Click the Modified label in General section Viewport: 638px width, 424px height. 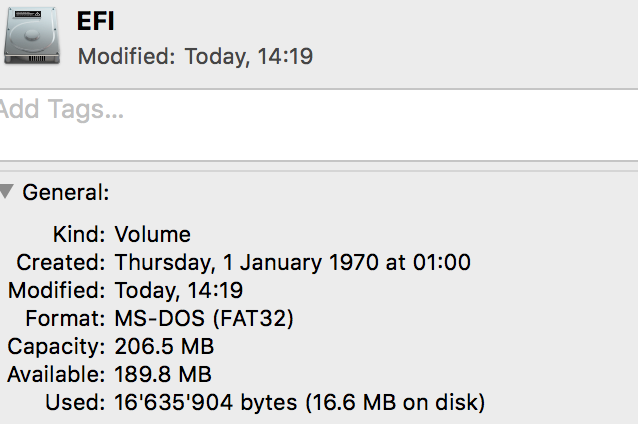(x=56, y=291)
